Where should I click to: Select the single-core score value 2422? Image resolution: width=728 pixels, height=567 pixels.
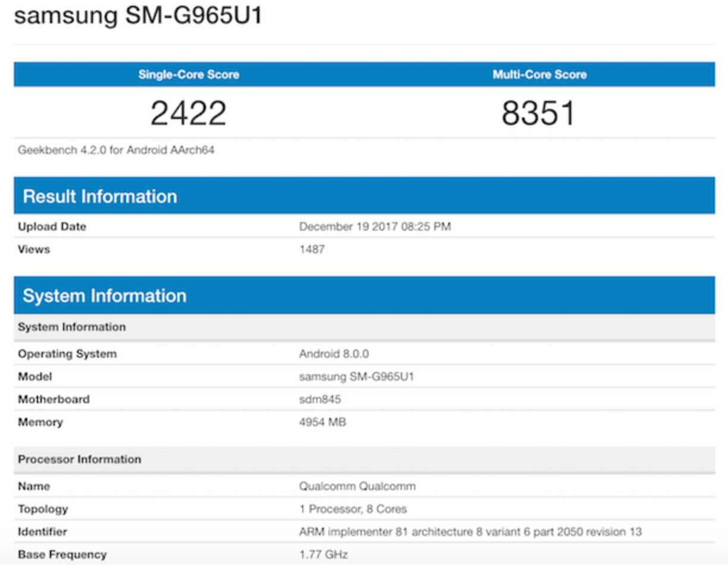tap(188, 113)
